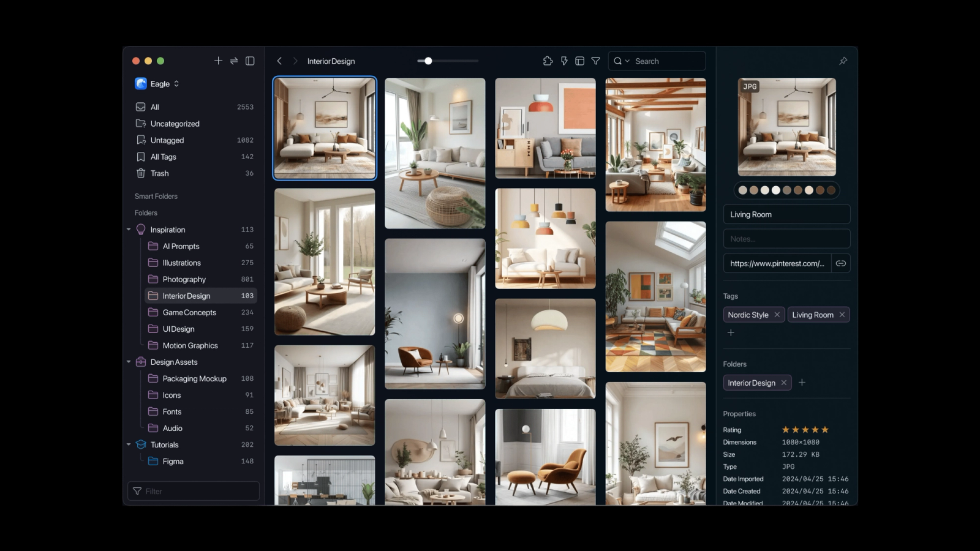Image resolution: width=980 pixels, height=551 pixels.
Task: Open the Illustrations folder
Action: click(200, 263)
